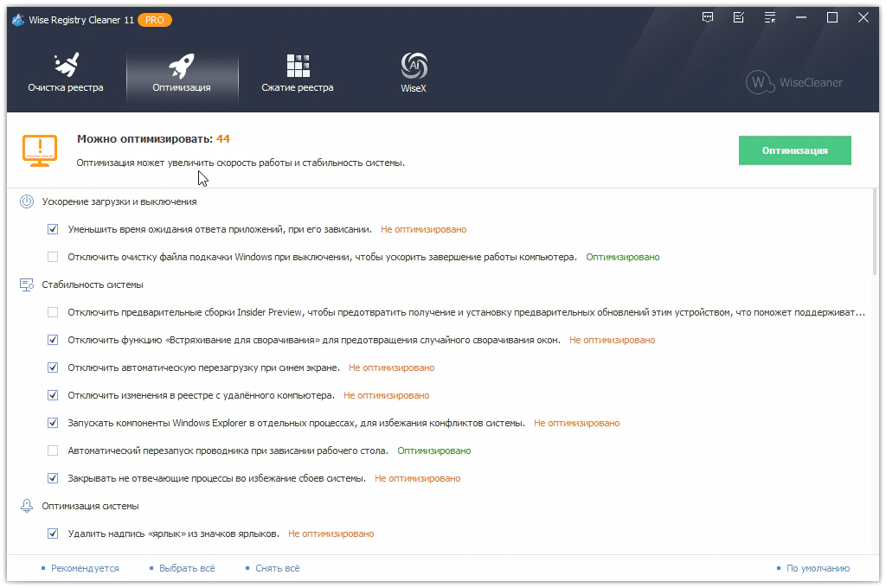The image size is (886, 588).
Task: Open the Registry Cleaner broom tab
Action: click(65, 66)
